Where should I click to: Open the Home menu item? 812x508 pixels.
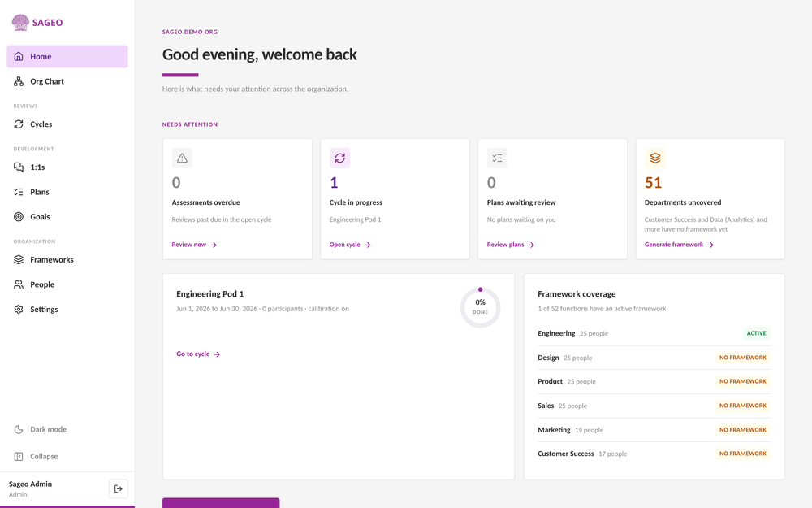(67, 57)
